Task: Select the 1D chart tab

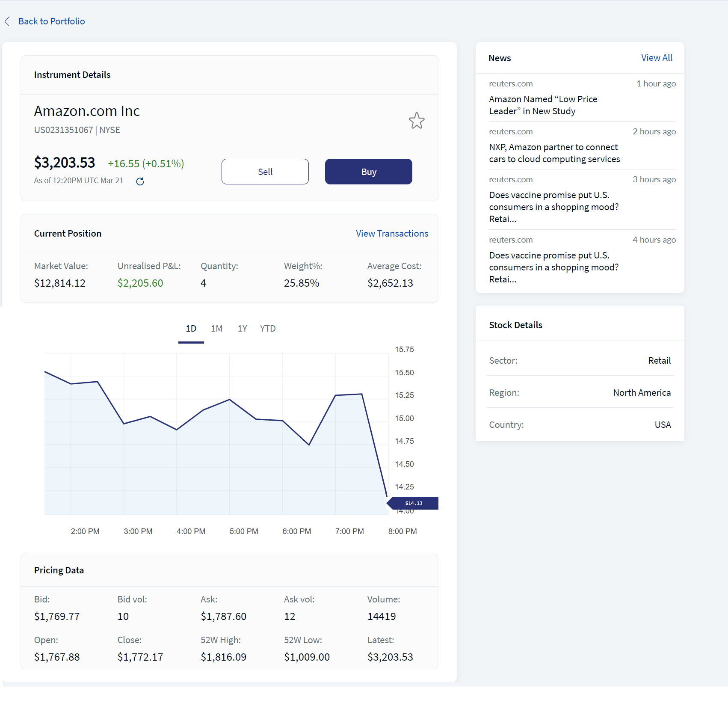Action: coord(191,329)
